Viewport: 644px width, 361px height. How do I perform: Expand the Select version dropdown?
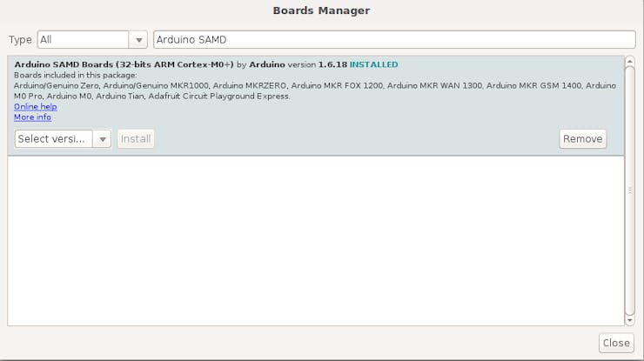point(63,139)
